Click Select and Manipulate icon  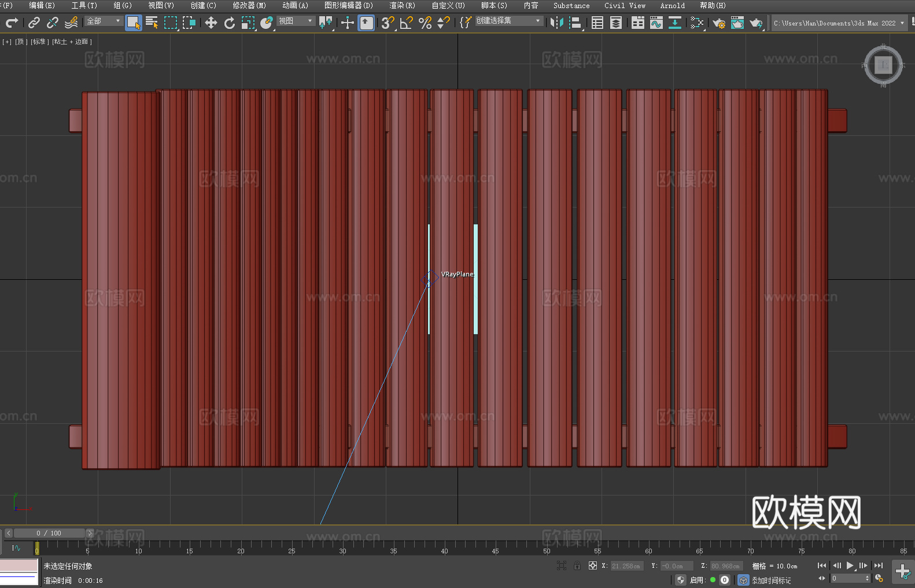[x=348, y=23]
